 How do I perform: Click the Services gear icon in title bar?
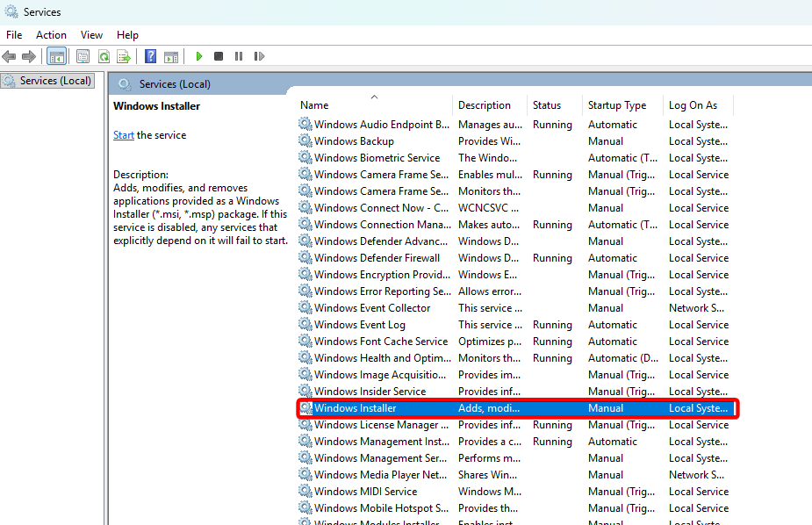11,11
